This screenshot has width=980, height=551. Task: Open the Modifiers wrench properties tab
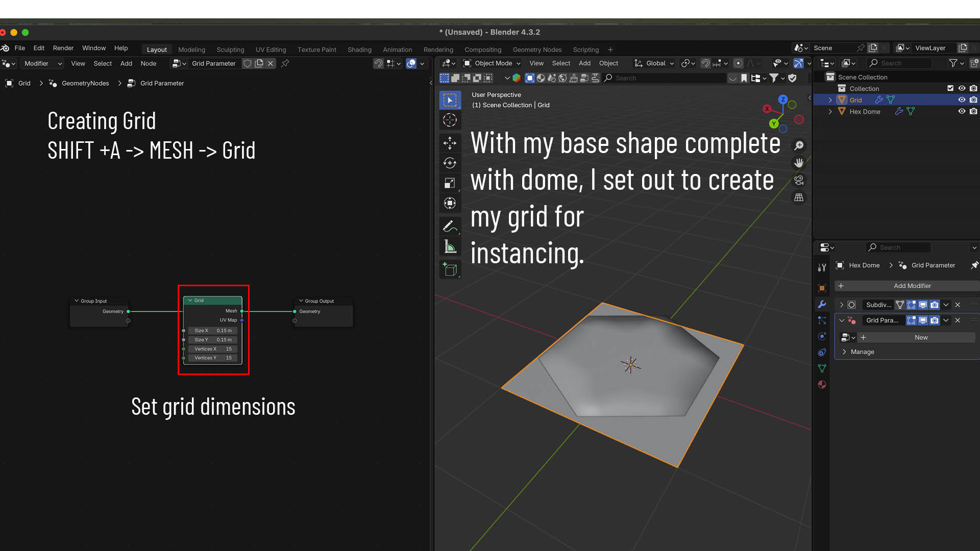[x=822, y=304]
